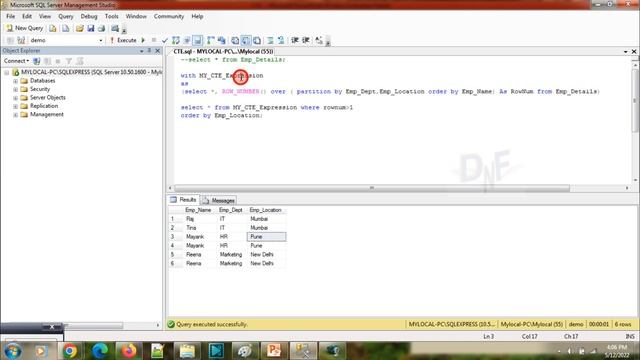Switch output to Results to Text
Viewport: 640px width, 360px height.
click(x=235, y=40)
